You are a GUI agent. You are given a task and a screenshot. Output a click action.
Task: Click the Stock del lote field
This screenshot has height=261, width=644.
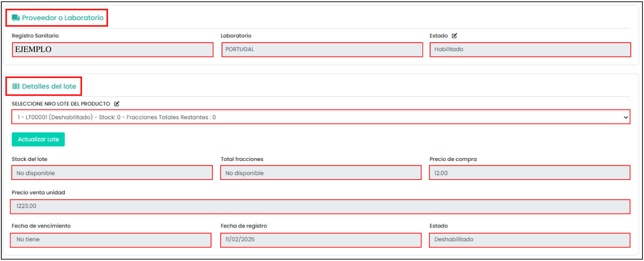(x=112, y=173)
